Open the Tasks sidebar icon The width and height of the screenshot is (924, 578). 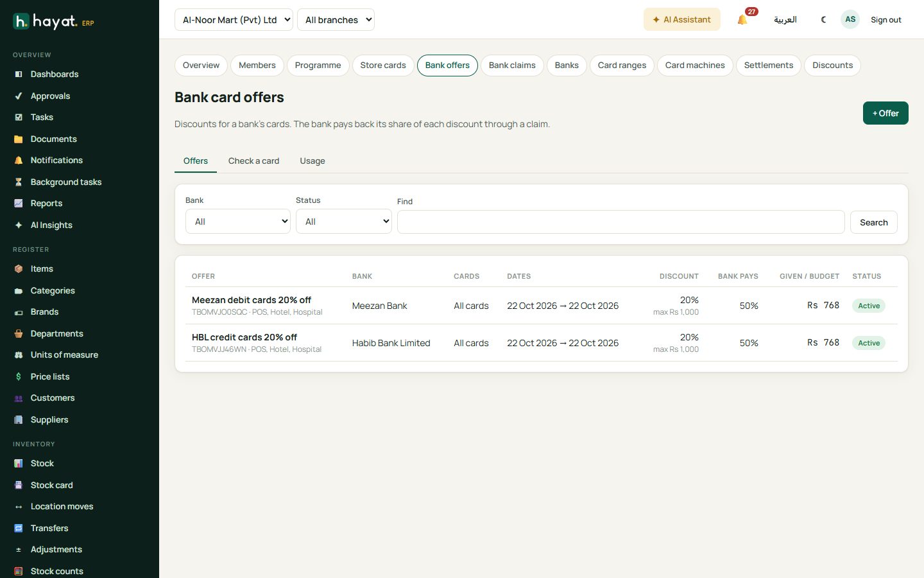tap(19, 118)
